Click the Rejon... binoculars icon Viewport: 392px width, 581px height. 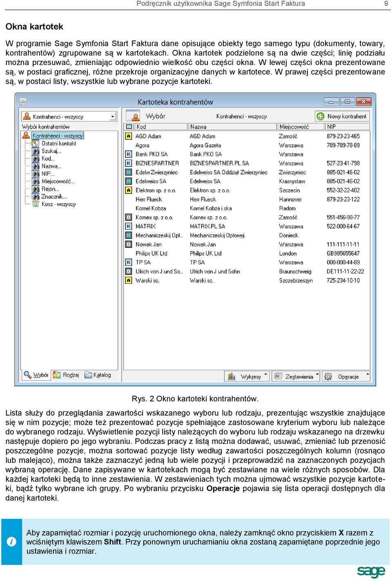pos(36,189)
